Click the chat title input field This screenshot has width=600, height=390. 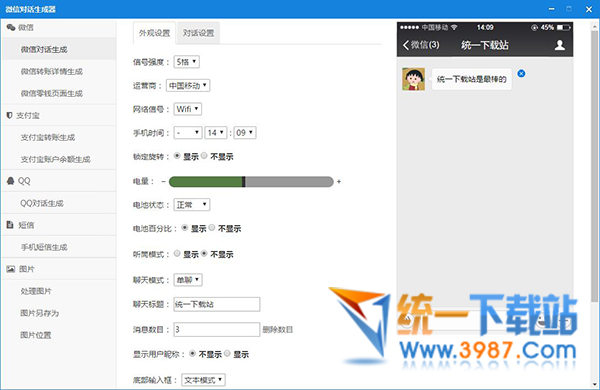click(217, 304)
